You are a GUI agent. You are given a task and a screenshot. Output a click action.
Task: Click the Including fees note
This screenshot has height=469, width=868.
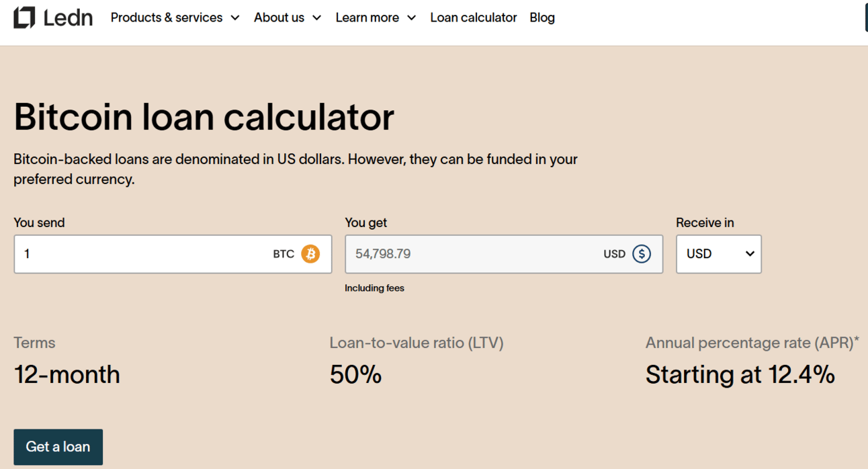tap(374, 288)
